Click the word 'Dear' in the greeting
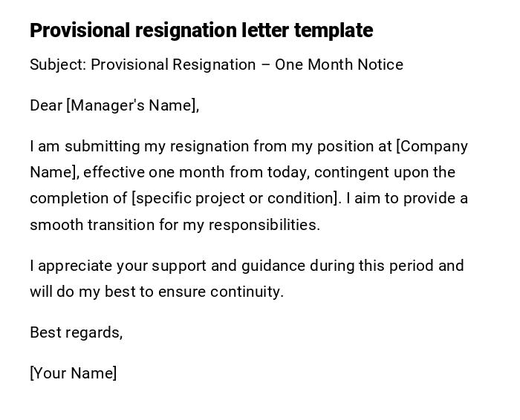Image resolution: width=520 pixels, height=420 pixels. coord(46,105)
